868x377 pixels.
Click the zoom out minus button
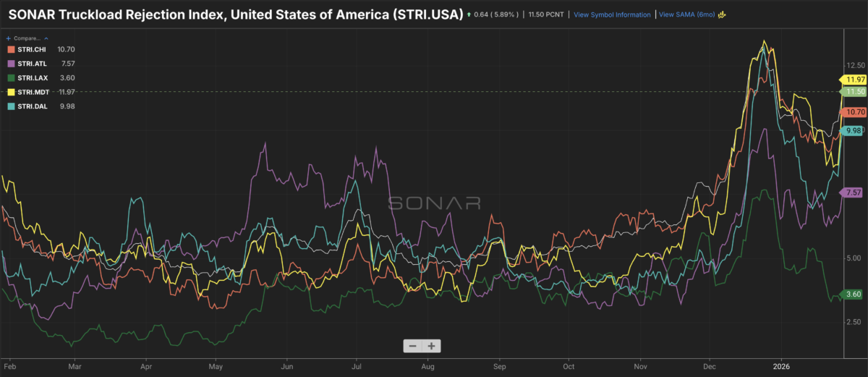(x=412, y=346)
